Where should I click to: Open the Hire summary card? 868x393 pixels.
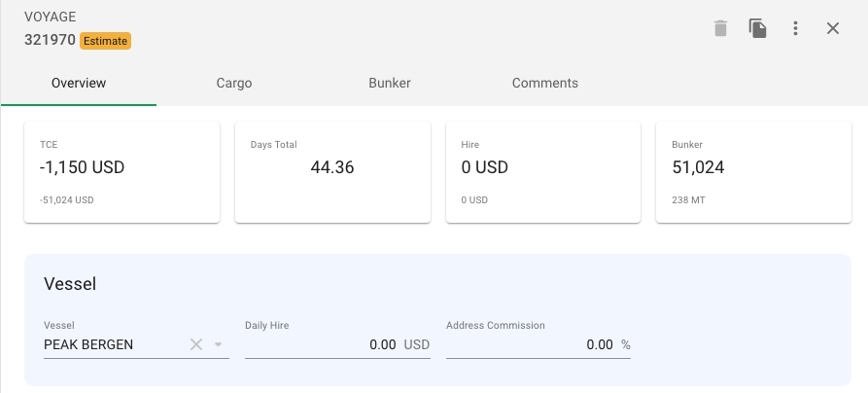click(x=542, y=172)
